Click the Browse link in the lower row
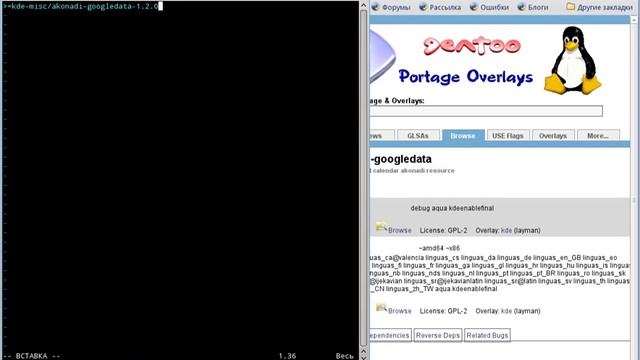The image size is (640, 360). pyautogui.click(x=400, y=311)
